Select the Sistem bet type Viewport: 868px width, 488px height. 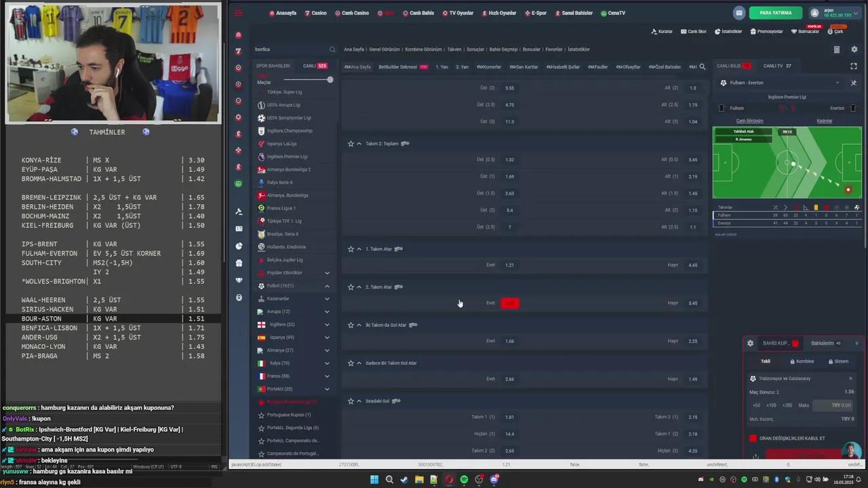(x=838, y=361)
